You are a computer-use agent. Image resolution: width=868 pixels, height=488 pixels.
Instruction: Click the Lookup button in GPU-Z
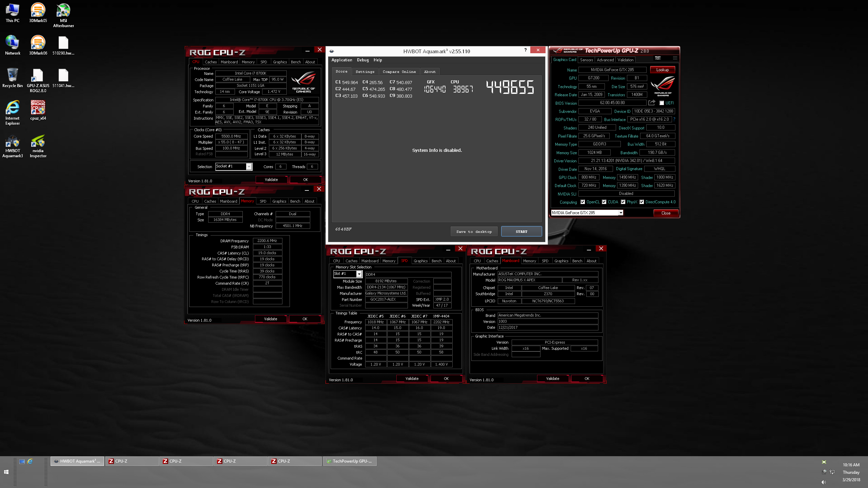click(662, 69)
